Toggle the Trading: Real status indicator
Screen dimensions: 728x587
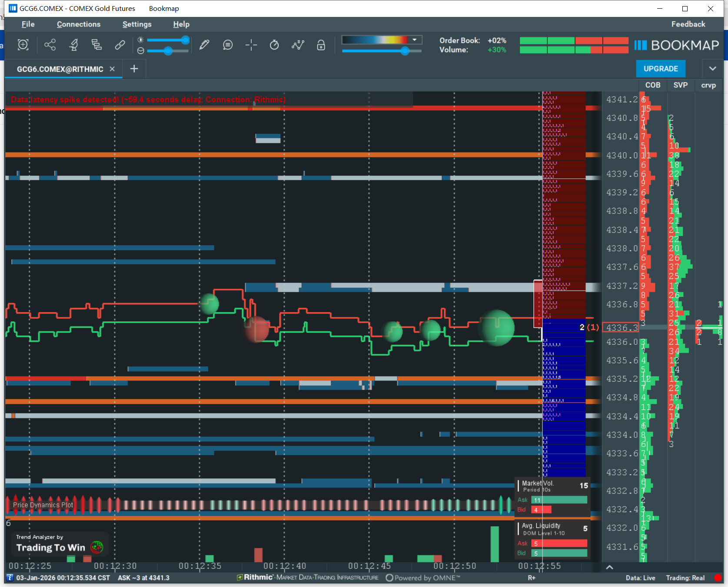pos(685,578)
